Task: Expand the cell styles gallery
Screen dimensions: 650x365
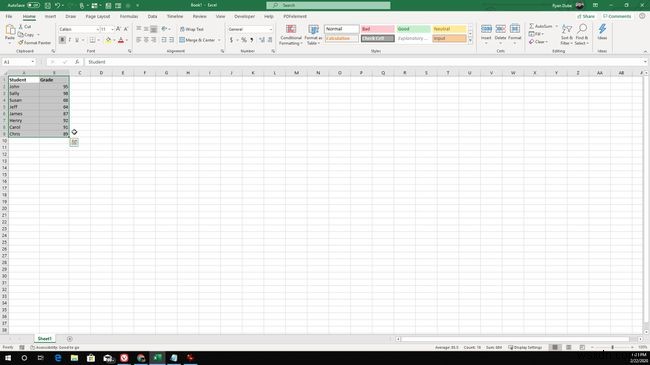Action: coord(470,40)
